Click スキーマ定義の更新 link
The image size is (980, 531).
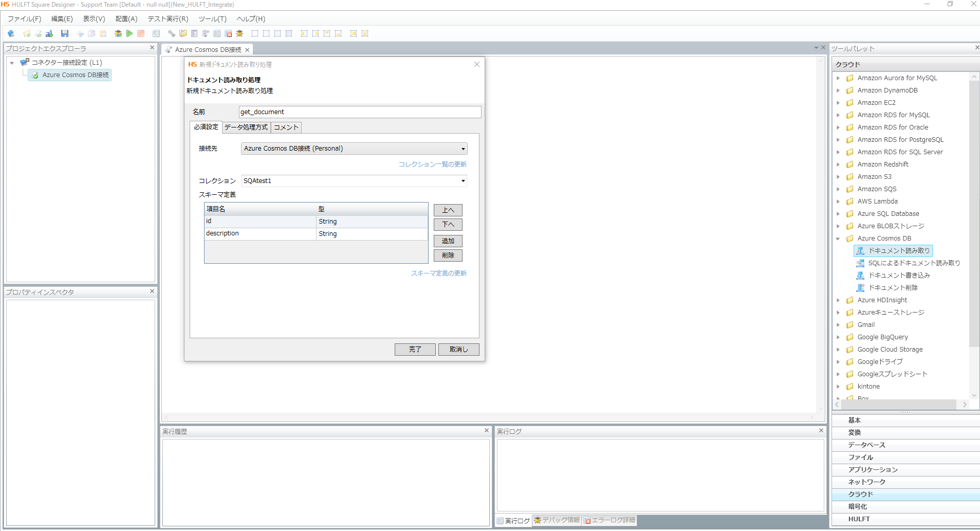[439, 273]
